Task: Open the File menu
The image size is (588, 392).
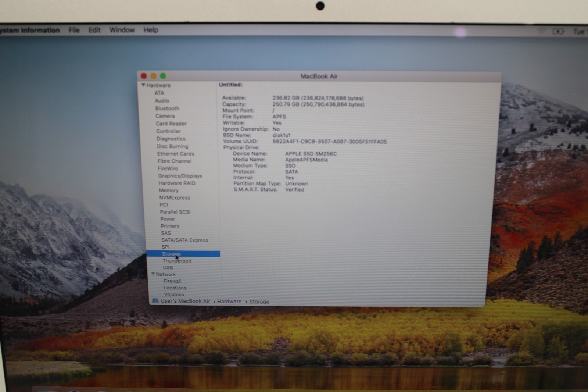Action: click(x=74, y=30)
